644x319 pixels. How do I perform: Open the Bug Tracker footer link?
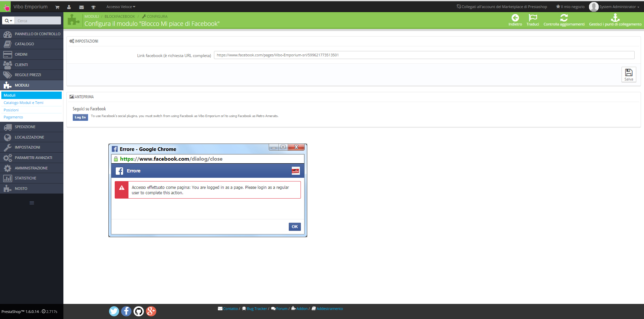click(257, 309)
